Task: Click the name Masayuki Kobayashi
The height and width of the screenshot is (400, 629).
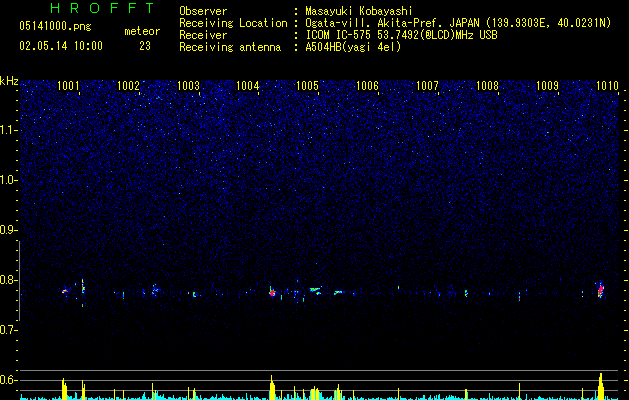Action: click(x=359, y=11)
